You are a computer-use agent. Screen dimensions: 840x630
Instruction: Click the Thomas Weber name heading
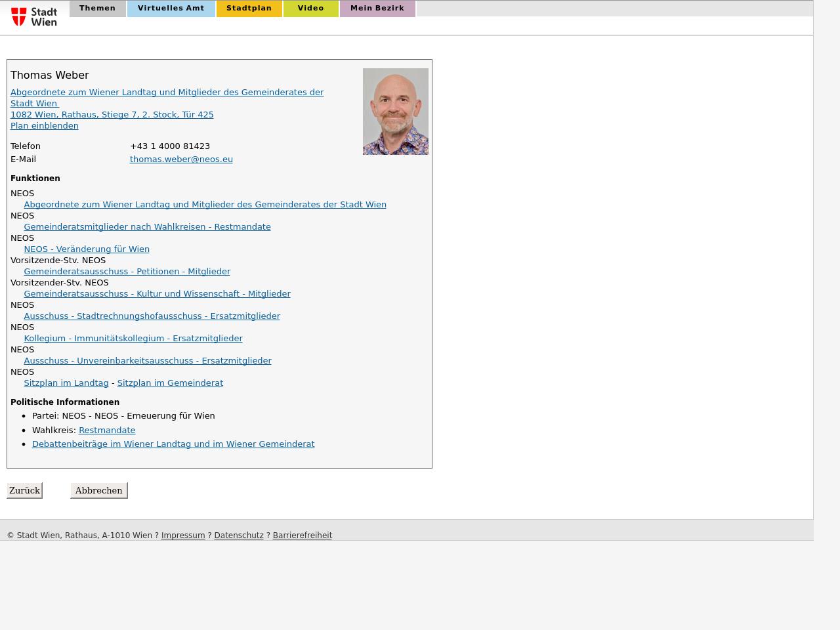[x=49, y=75]
